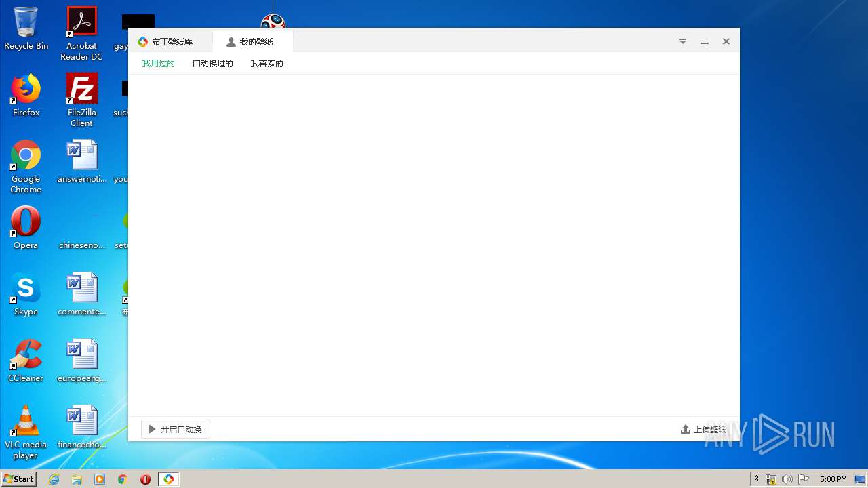Close the wallpaper app window
The height and width of the screenshot is (488, 868).
point(726,41)
